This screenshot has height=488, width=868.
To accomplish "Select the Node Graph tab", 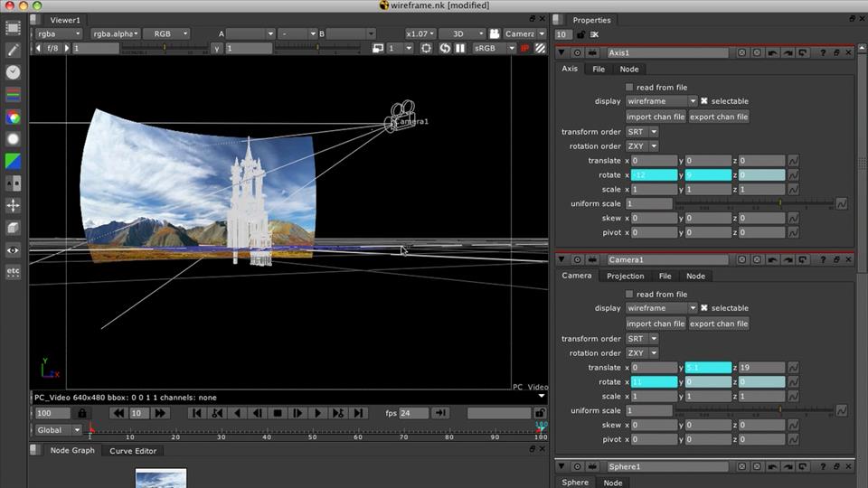I will tap(72, 450).
